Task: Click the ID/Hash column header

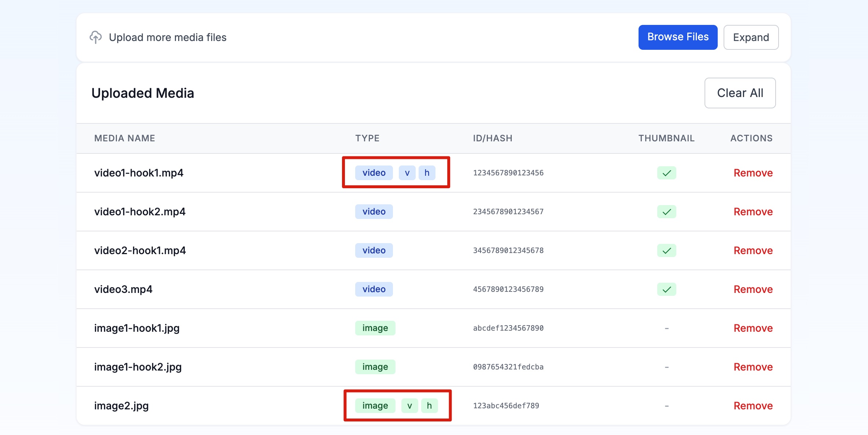Action: [492, 138]
